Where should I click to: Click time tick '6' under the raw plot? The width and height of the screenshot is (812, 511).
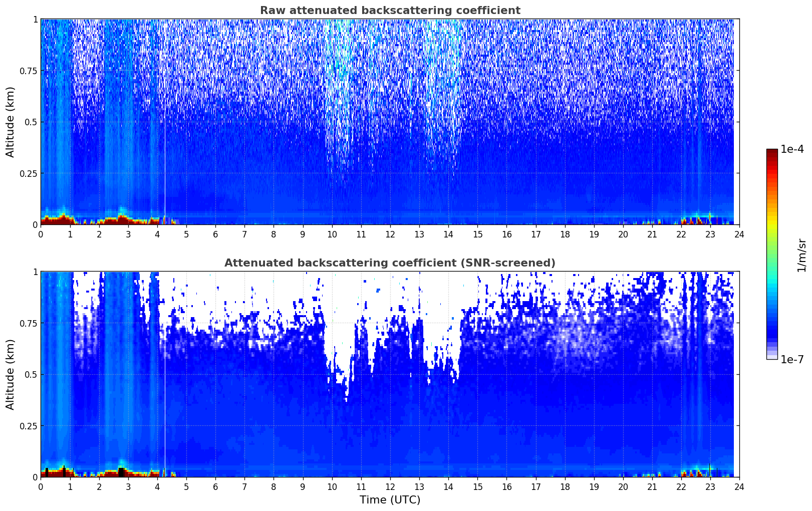pyautogui.click(x=215, y=234)
